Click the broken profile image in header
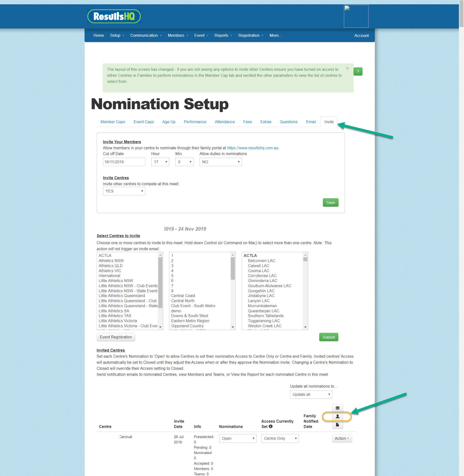Screen dimensions: 464x476 [x=356, y=16]
